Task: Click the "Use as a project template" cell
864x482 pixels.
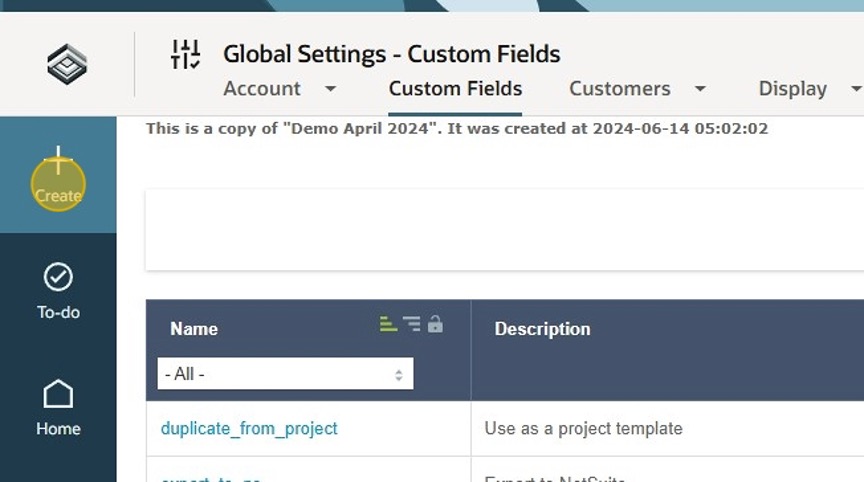Action: click(x=583, y=428)
